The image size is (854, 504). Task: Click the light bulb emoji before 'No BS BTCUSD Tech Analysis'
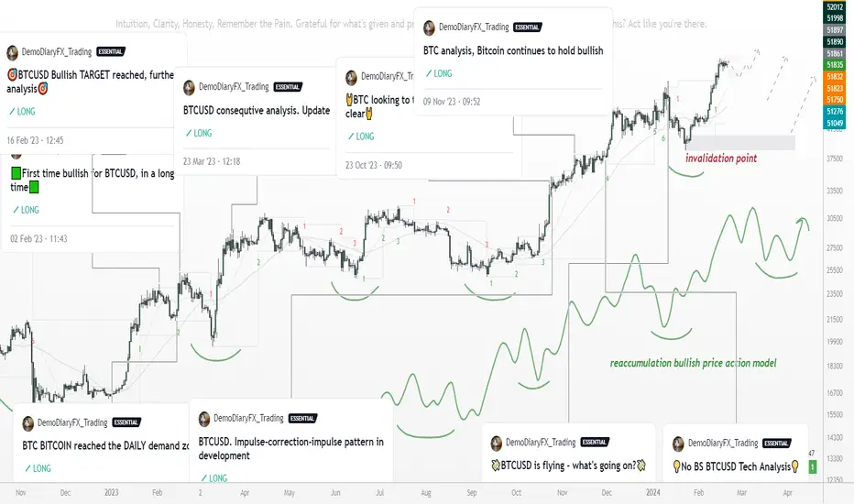(677, 467)
